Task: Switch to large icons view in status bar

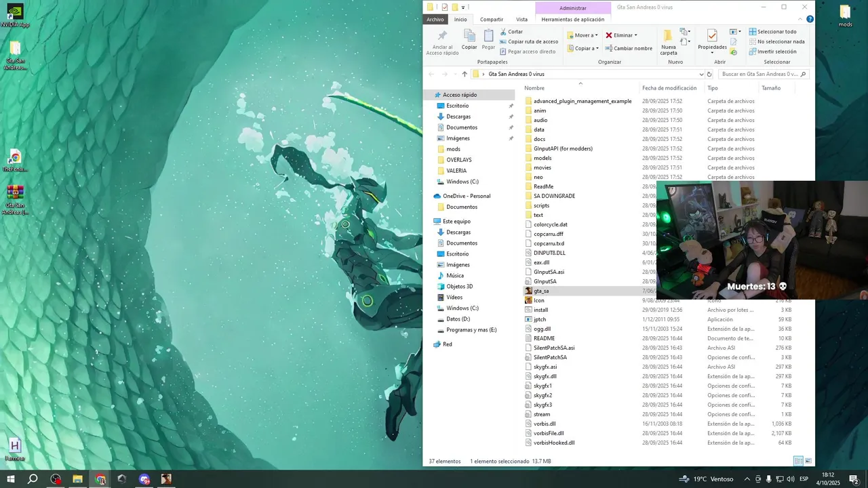Action: tap(808, 461)
